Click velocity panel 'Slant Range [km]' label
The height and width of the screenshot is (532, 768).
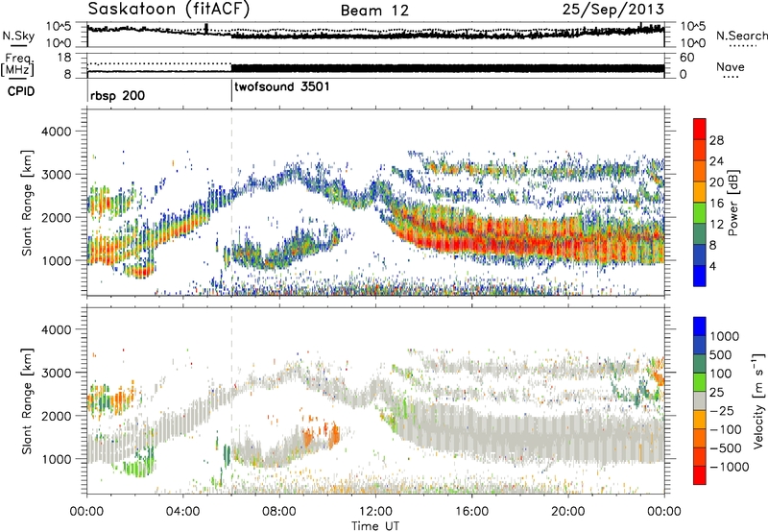click(27, 400)
